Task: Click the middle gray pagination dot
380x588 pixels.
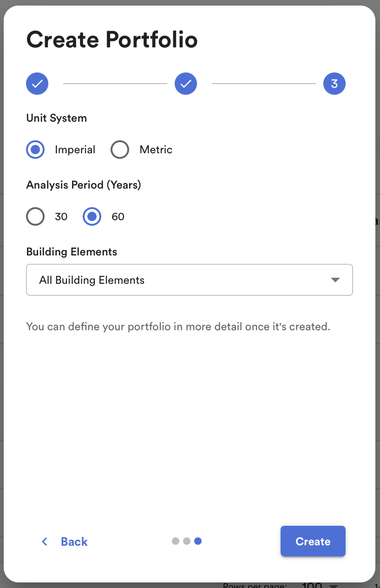Action: tap(187, 541)
